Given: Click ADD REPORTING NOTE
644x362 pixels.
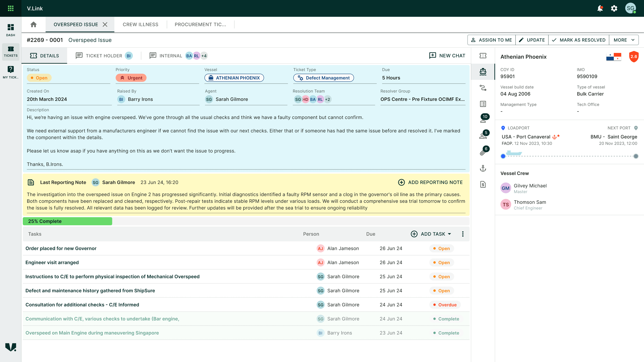Looking at the screenshot, I should 430,182.
